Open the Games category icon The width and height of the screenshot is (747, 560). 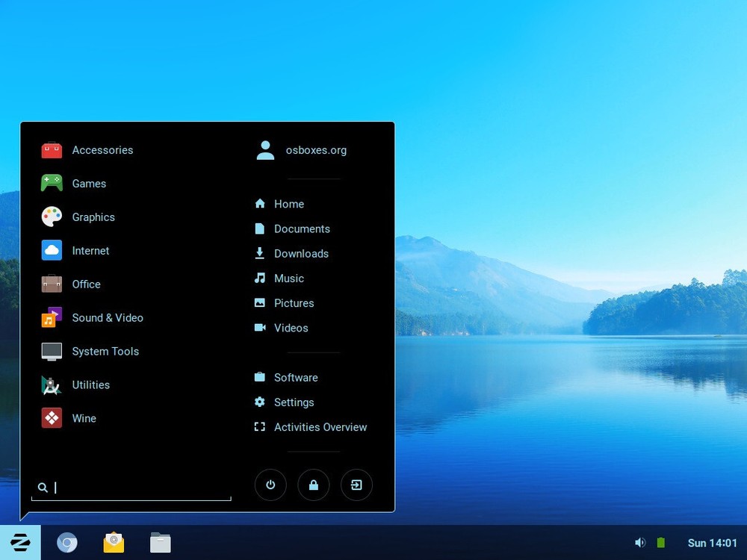coord(51,183)
